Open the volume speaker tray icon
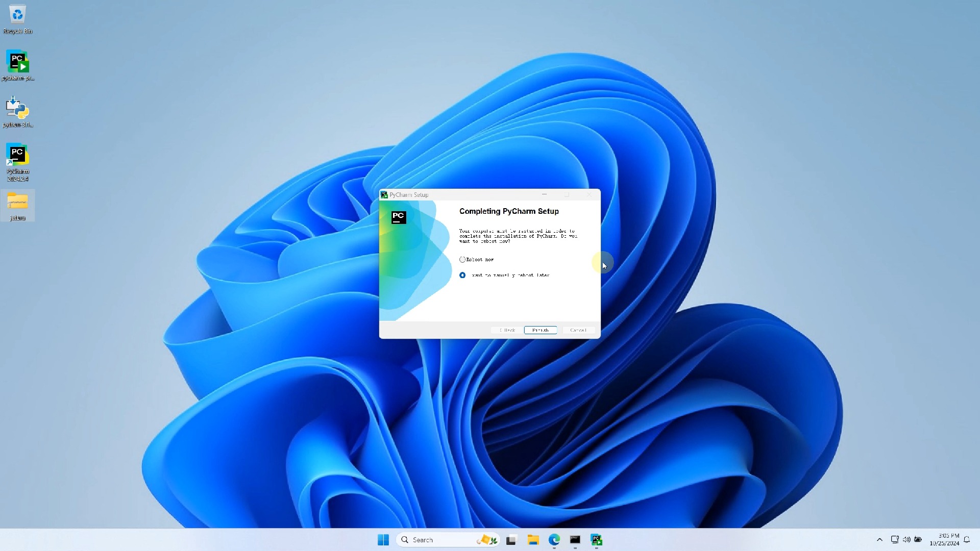 click(x=906, y=540)
